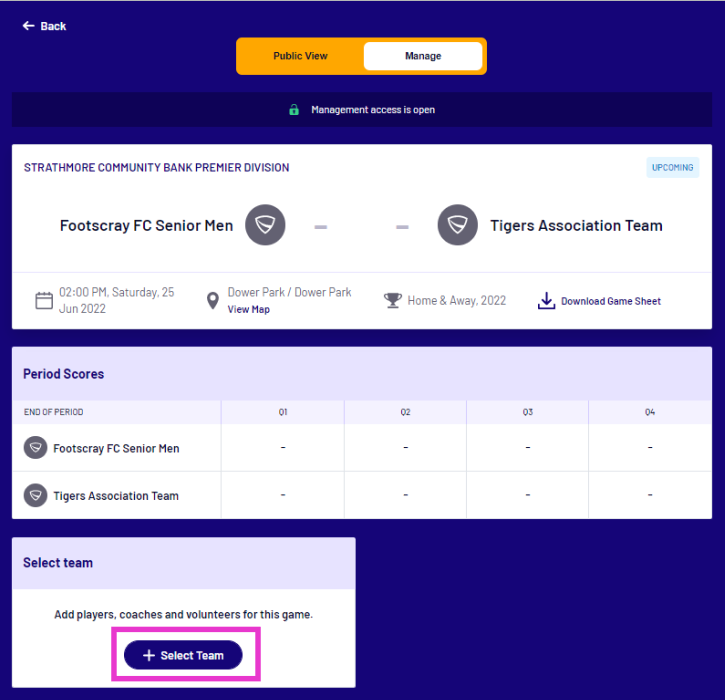Click the green management access lock icon
This screenshot has width=725, height=700.
coord(294,110)
